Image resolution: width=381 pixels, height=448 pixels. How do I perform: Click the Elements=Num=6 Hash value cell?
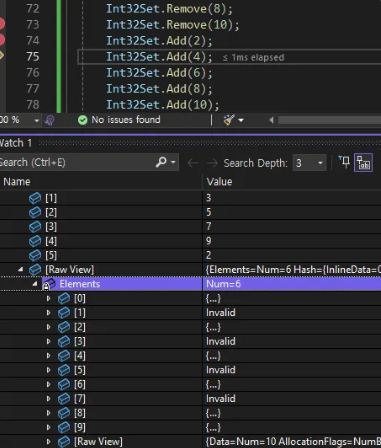pos(292,270)
